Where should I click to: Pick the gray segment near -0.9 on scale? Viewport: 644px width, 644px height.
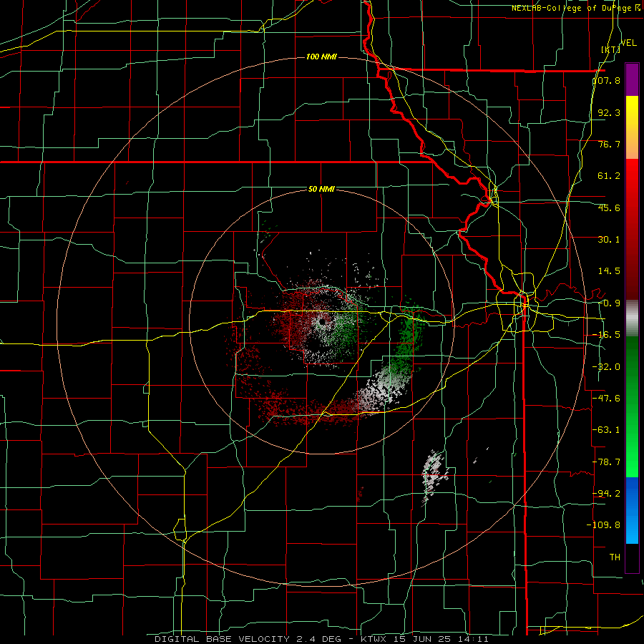click(632, 318)
